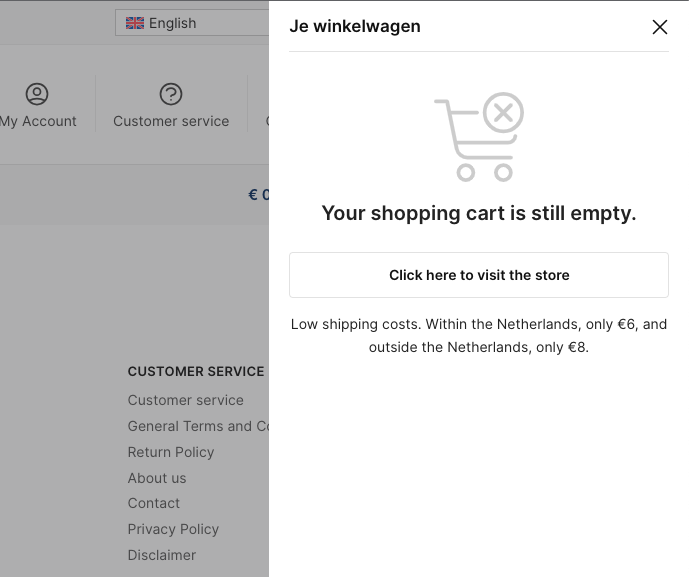The width and height of the screenshot is (689, 577).
Task: Click the UK flag icon
Action: click(x=135, y=23)
